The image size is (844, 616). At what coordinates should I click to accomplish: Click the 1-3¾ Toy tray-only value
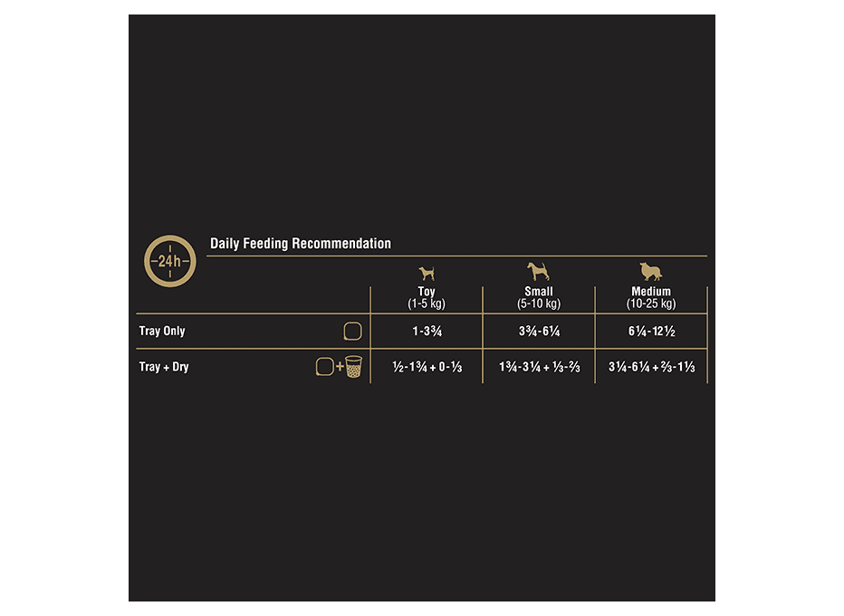click(427, 332)
